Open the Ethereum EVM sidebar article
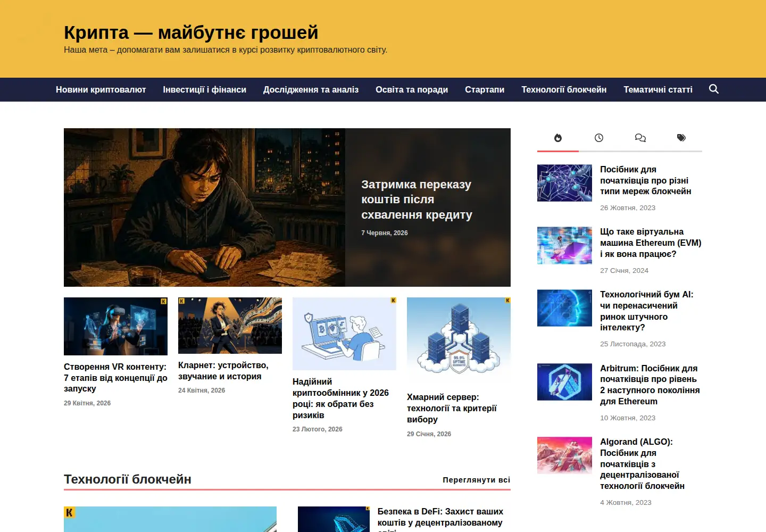The width and height of the screenshot is (766, 532). tap(651, 243)
